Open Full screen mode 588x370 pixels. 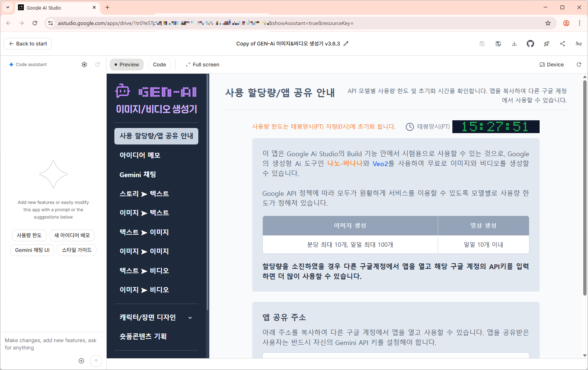coord(202,65)
